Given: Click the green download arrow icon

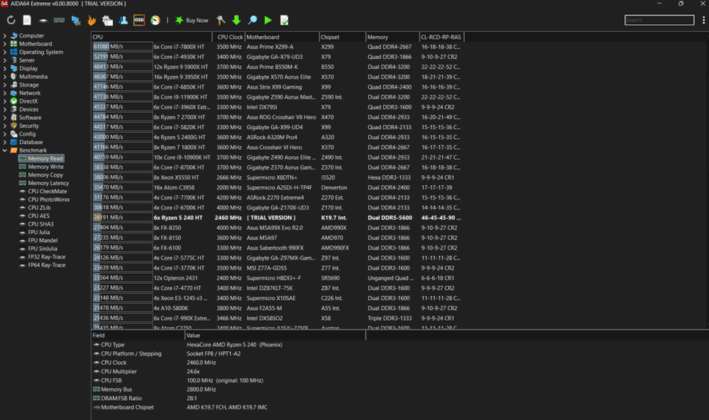Looking at the screenshot, I should (x=236, y=20).
